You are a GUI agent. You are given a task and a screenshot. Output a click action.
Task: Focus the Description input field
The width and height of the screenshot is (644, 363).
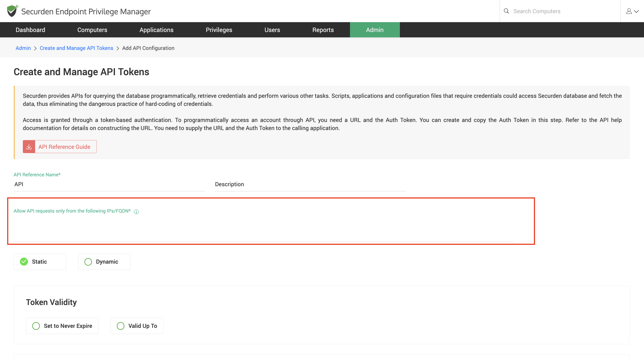click(310, 184)
